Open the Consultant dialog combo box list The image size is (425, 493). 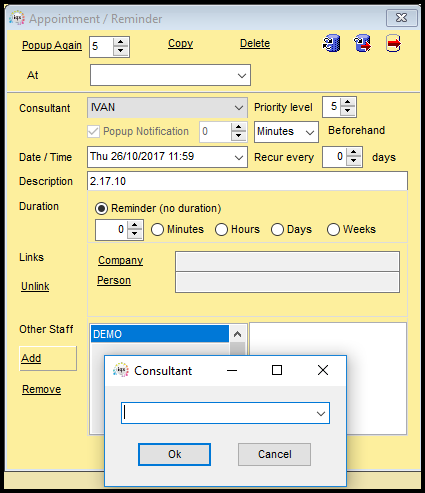click(x=321, y=413)
